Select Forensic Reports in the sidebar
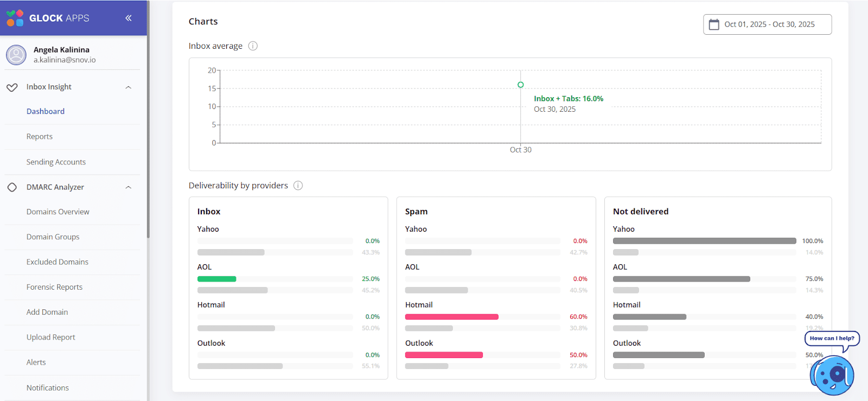The image size is (868, 401). click(x=54, y=287)
